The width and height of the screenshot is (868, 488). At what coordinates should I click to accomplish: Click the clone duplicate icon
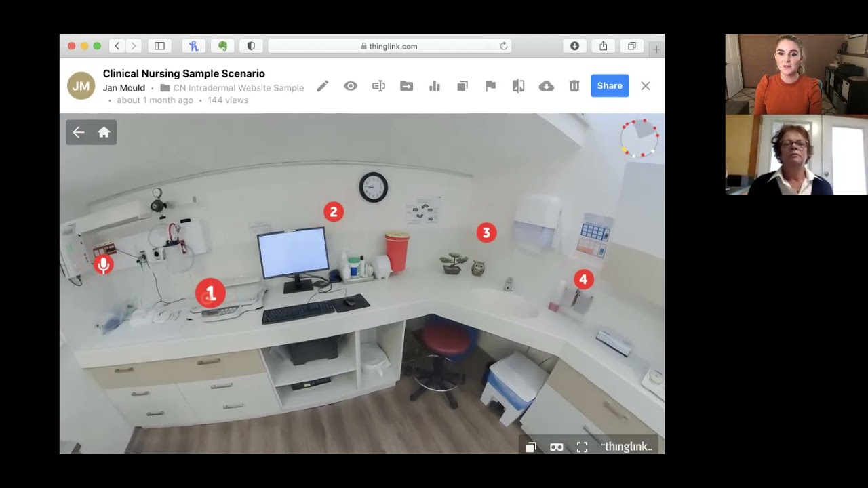tap(462, 86)
